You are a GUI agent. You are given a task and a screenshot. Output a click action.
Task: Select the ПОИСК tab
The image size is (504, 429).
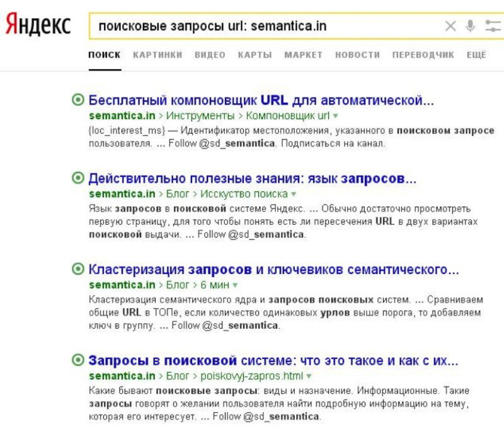tap(105, 55)
